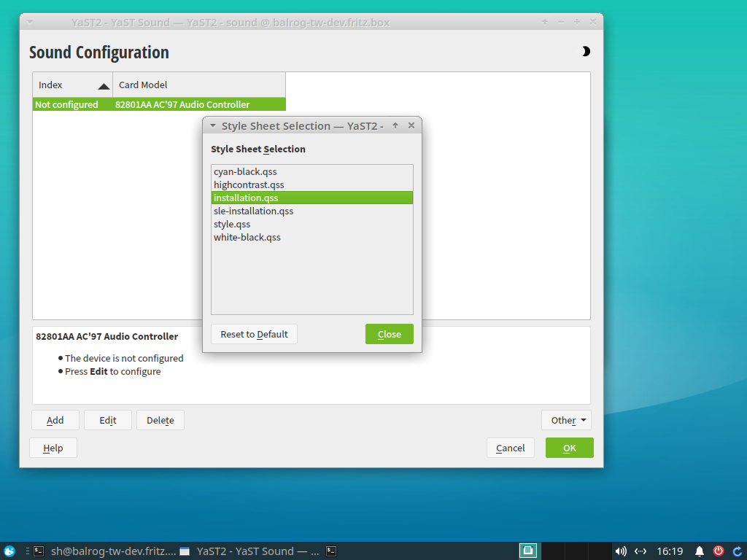Select cyan-black.qss in the list
This screenshot has width=747, height=560.
point(312,171)
